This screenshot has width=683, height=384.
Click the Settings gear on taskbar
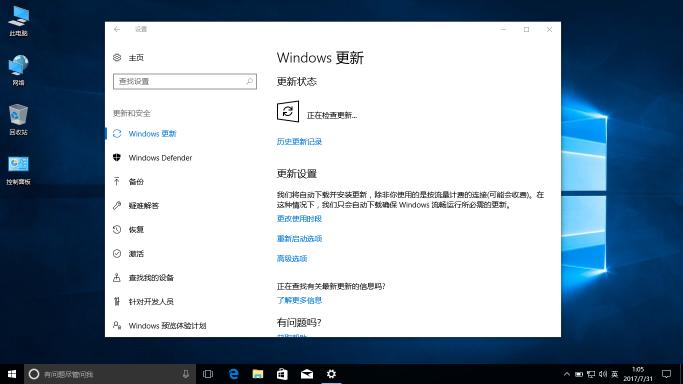(331, 374)
